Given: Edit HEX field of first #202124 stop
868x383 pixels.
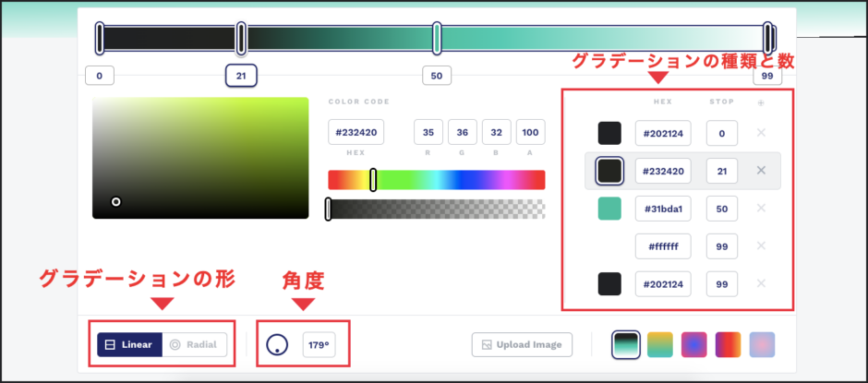Looking at the screenshot, I should click(x=663, y=134).
